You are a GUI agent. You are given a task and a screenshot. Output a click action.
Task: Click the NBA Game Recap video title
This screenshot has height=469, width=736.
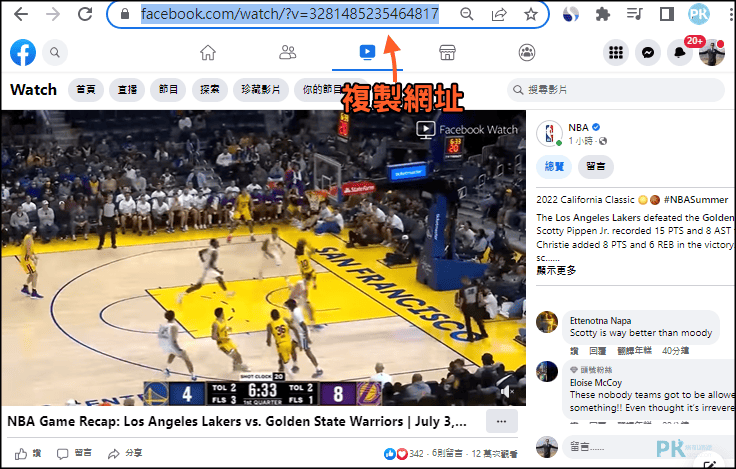[237, 421]
